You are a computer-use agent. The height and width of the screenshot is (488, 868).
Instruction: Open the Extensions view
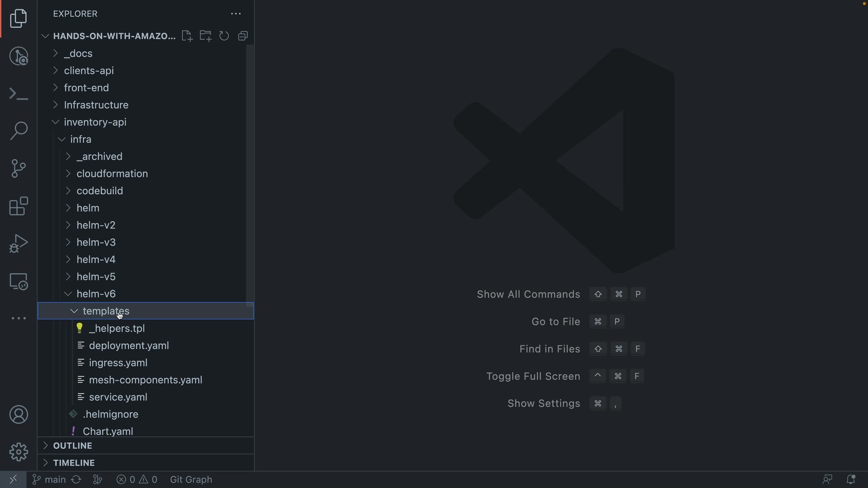[19, 206]
